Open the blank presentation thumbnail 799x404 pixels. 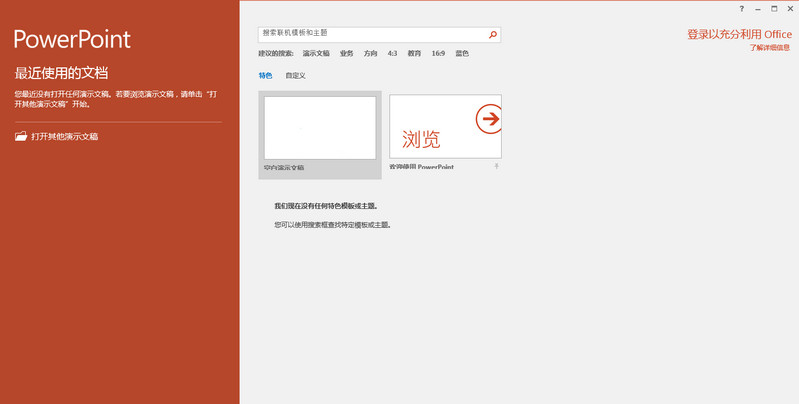coord(320,128)
